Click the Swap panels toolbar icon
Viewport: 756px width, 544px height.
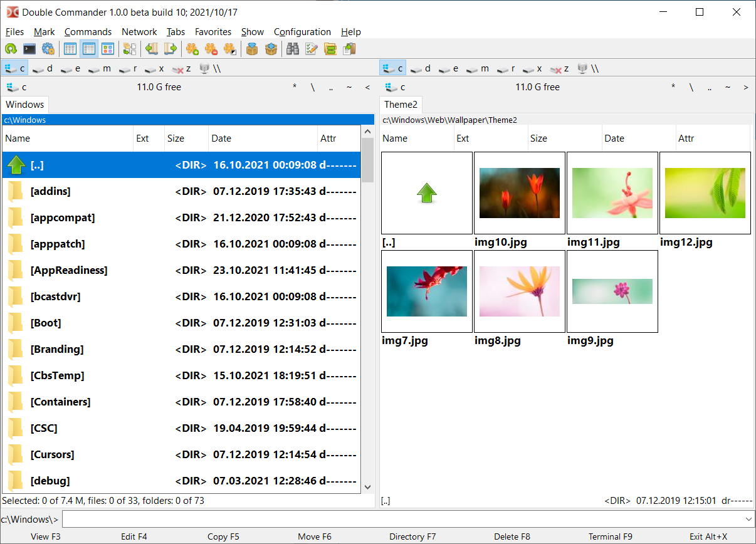click(x=130, y=49)
